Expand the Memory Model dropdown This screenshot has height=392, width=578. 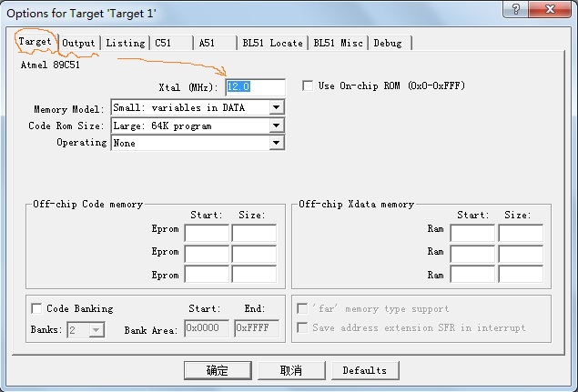click(x=277, y=107)
